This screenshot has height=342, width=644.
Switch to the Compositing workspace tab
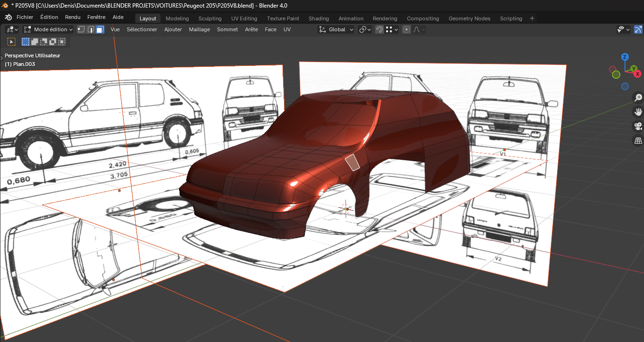(x=423, y=18)
